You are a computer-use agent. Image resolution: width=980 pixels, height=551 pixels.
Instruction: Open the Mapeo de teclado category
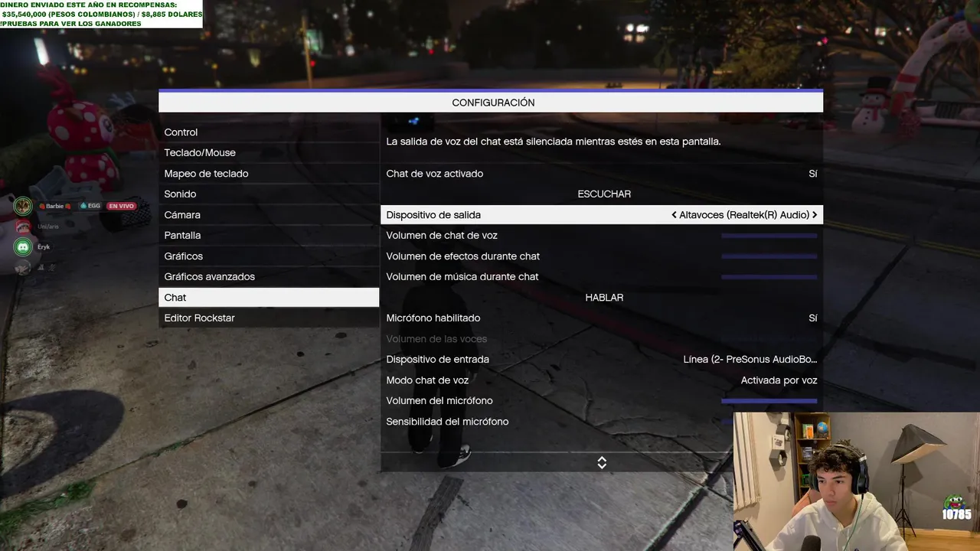point(269,174)
